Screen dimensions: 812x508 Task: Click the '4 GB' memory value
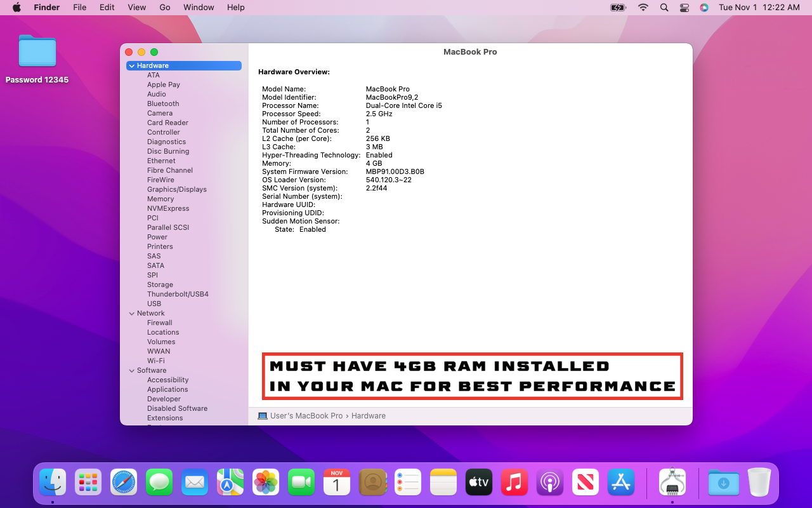click(374, 163)
